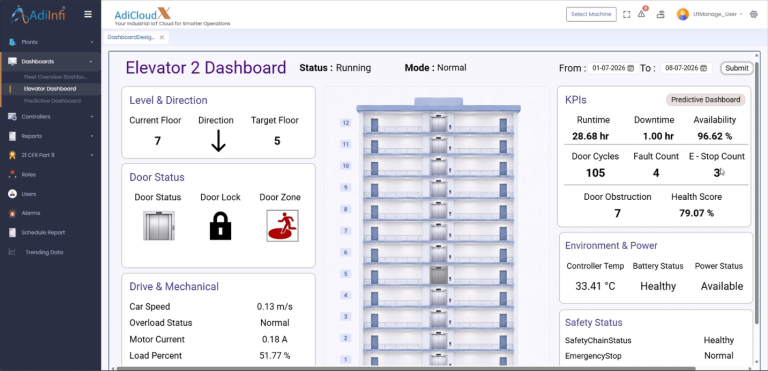
Task: Click floor 5 elevator car in building
Action: pyautogui.click(x=438, y=275)
